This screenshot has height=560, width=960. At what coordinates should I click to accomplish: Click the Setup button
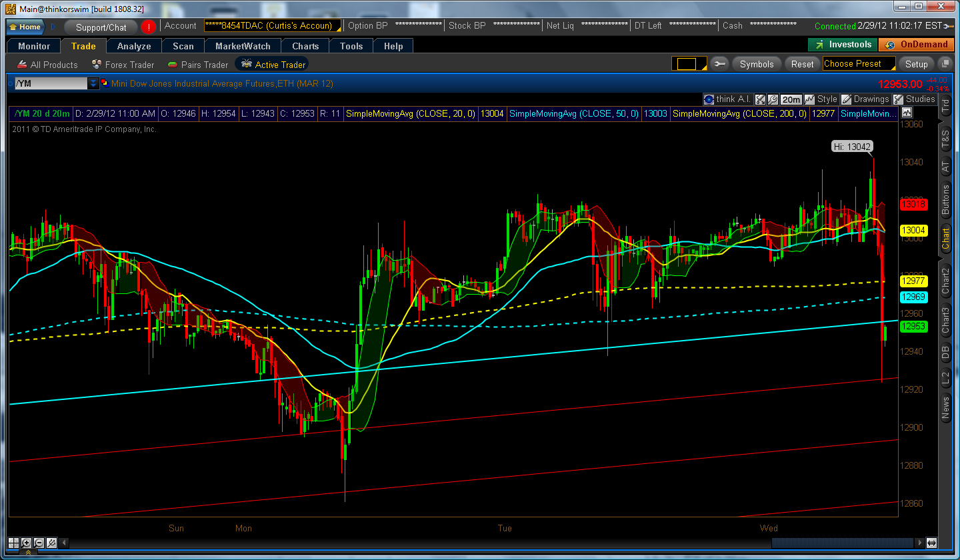(x=916, y=64)
